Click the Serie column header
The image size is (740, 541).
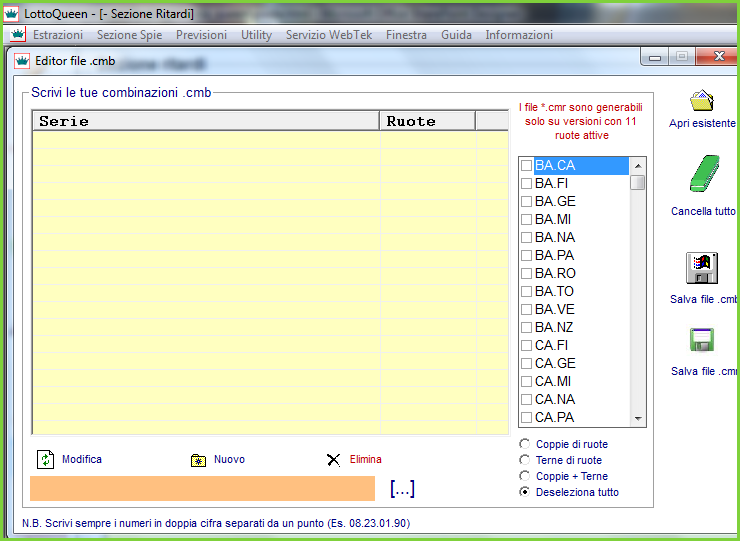tap(206, 121)
